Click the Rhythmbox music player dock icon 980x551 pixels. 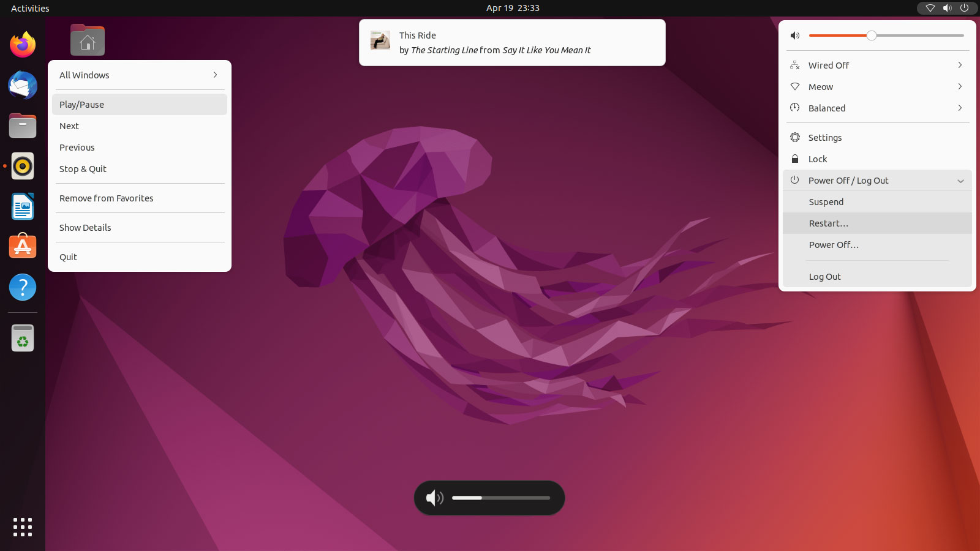pos(22,165)
